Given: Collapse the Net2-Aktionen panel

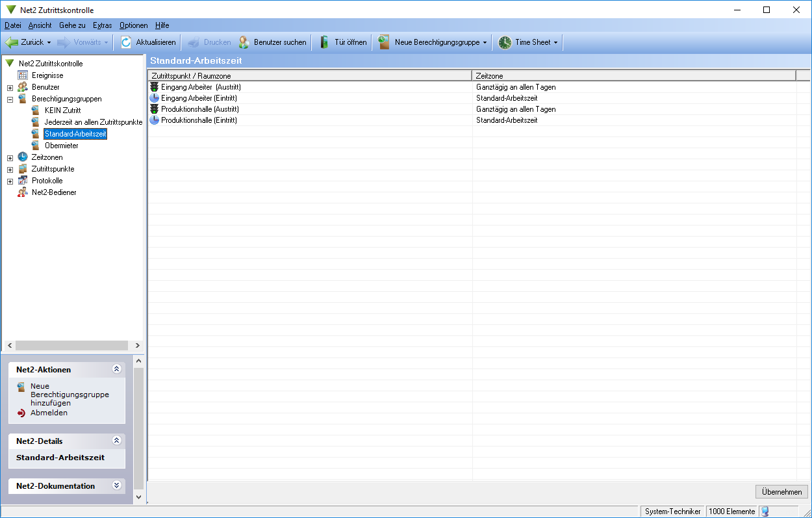Looking at the screenshot, I should [117, 369].
